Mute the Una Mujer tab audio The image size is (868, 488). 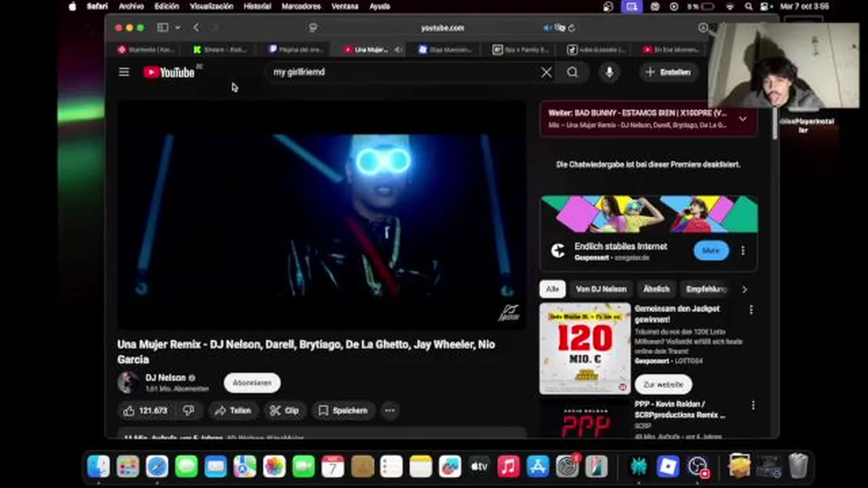click(397, 49)
